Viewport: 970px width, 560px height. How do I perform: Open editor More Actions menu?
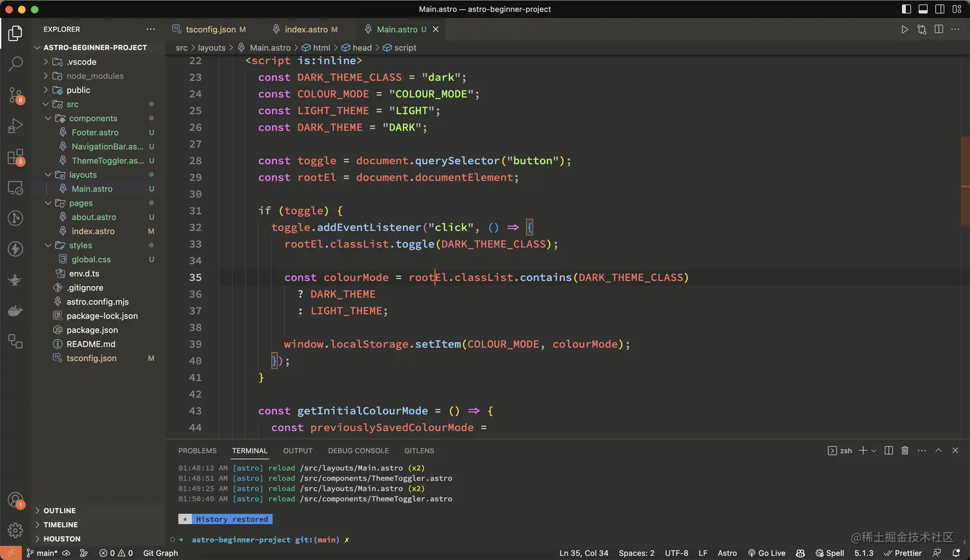tap(955, 30)
